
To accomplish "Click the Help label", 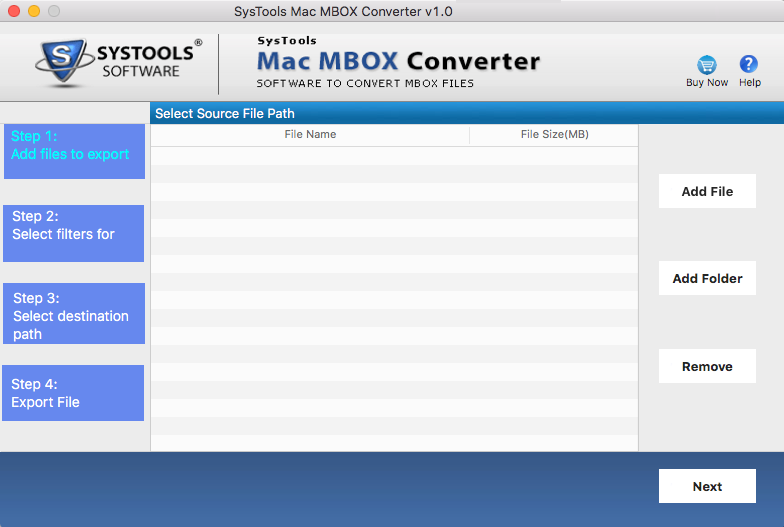I will pos(750,82).
